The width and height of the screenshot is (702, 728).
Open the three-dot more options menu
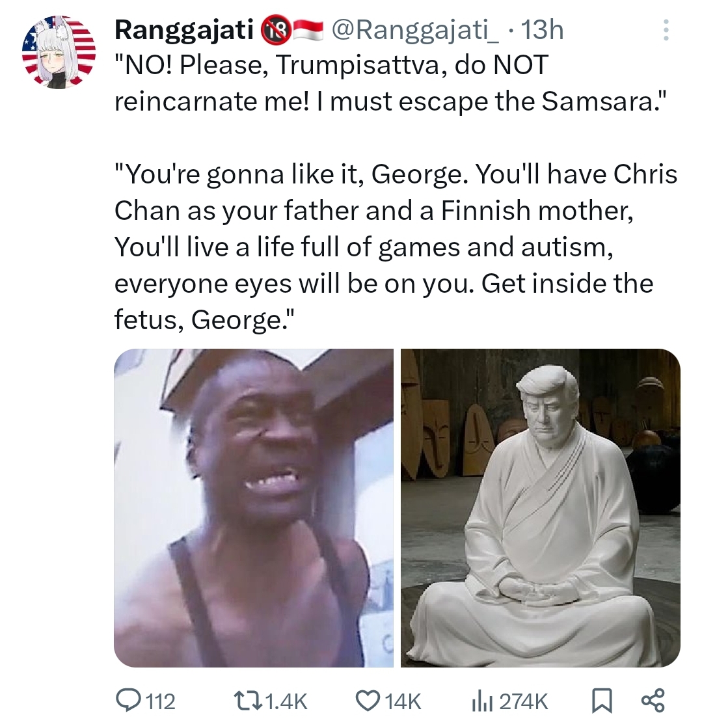click(x=666, y=30)
